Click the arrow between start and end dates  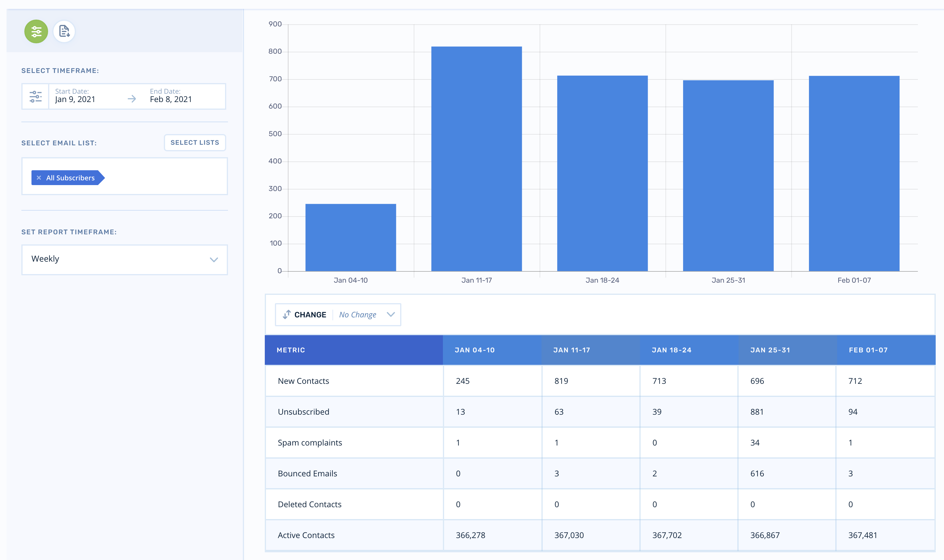[132, 99]
